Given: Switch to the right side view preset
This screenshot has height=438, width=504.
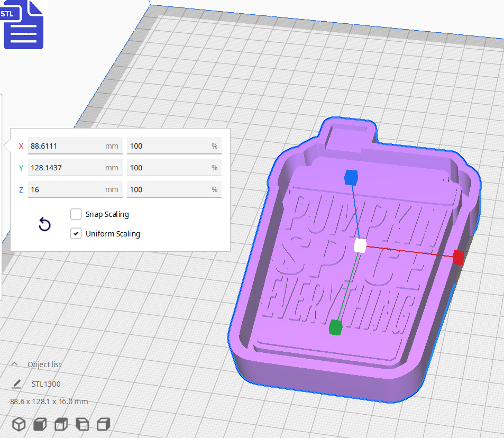Looking at the screenshot, I should coord(103,424).
